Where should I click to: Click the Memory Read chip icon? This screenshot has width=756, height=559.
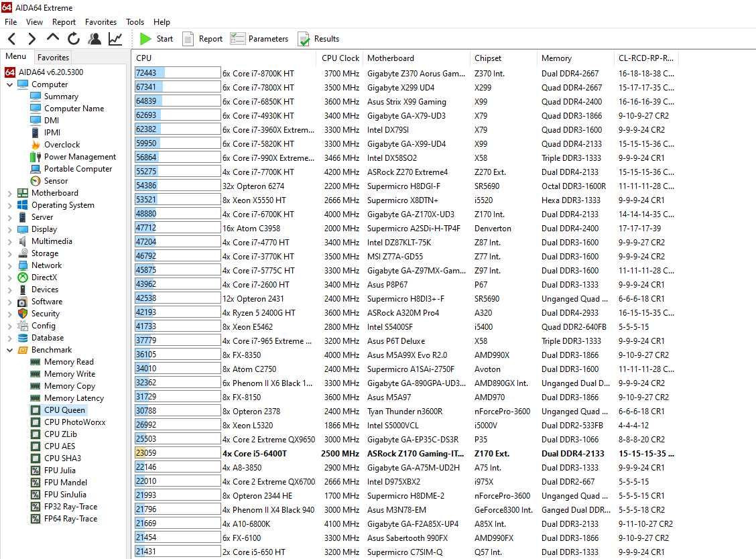coord(36,362)
